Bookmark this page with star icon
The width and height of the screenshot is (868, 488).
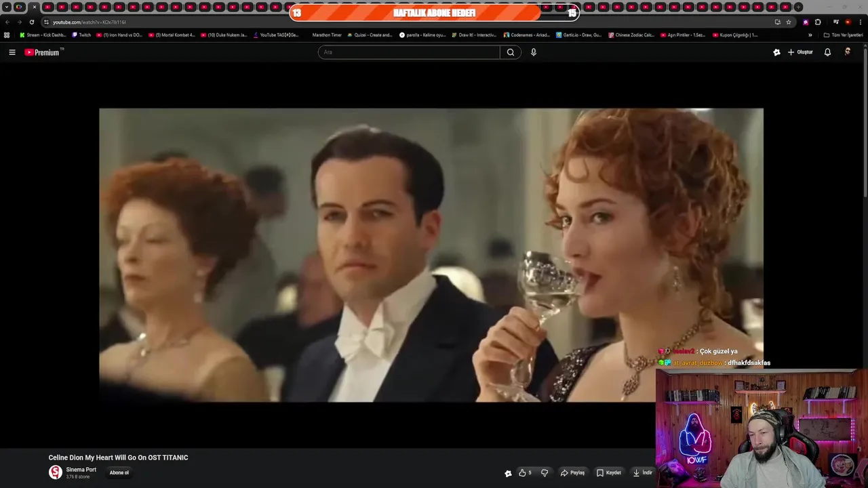(789, 22)
